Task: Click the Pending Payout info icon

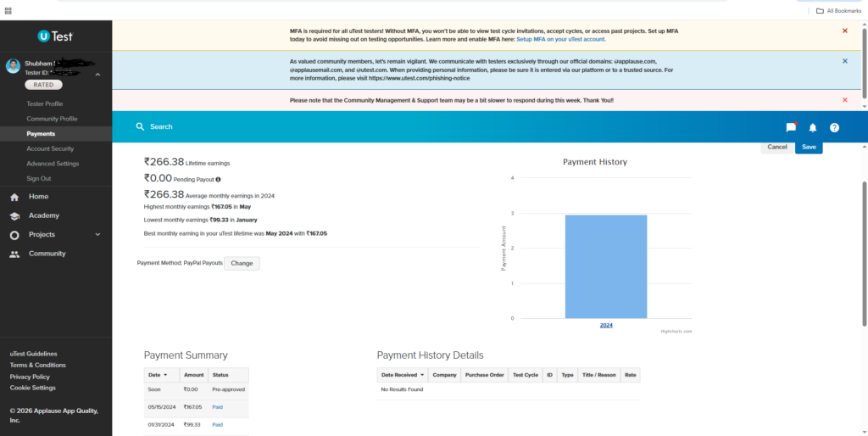Action: point(218,179)
